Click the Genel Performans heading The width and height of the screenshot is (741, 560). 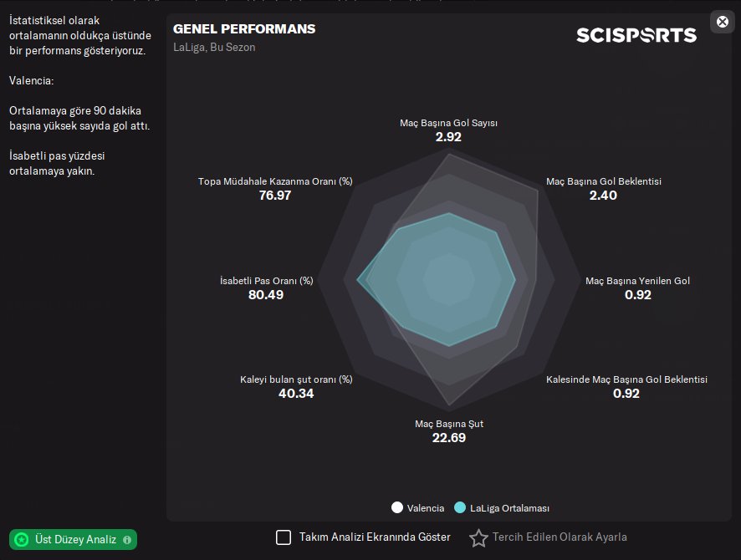[244, 29]
